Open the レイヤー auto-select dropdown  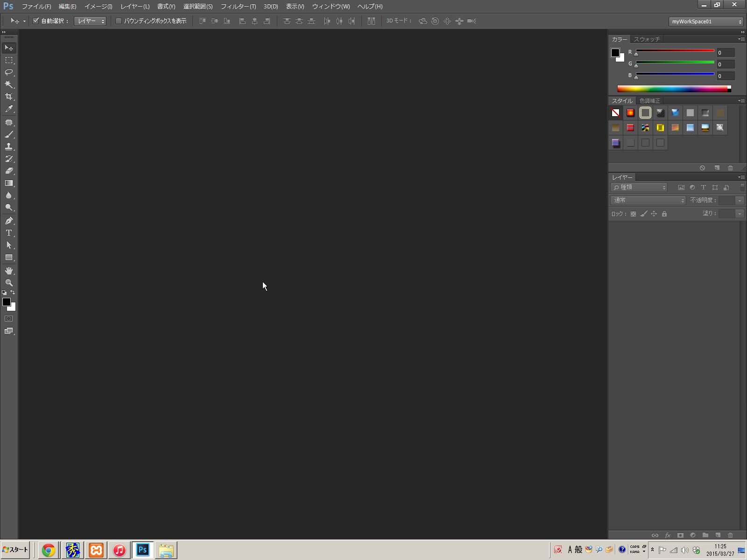(90, 21)
